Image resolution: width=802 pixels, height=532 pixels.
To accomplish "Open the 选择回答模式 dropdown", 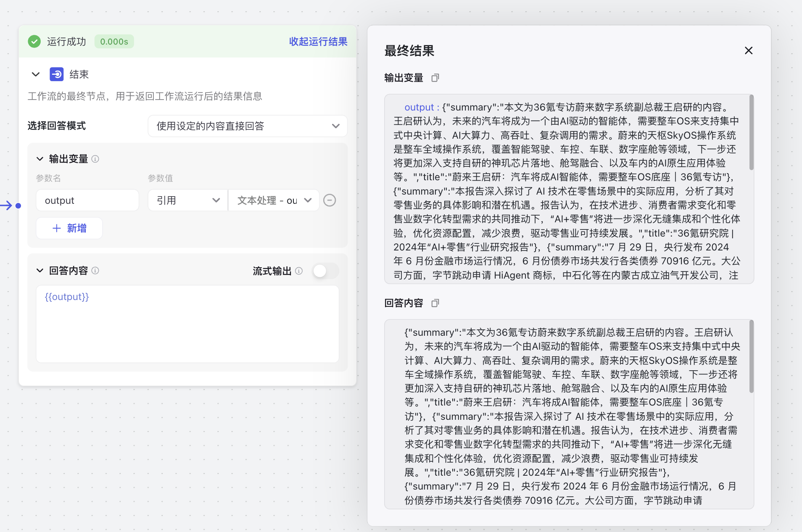I will (248, 126).
